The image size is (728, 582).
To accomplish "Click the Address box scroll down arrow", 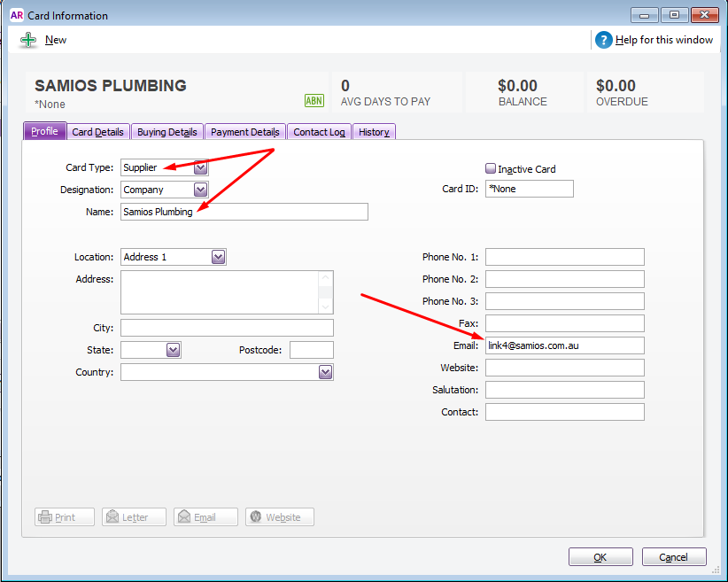I will tap(325, 307).
